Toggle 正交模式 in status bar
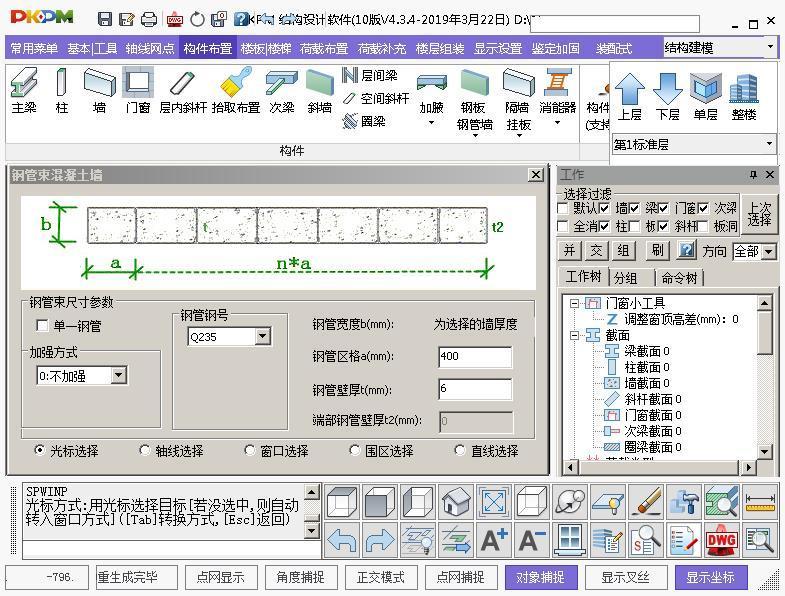 (x=381, y=577)
